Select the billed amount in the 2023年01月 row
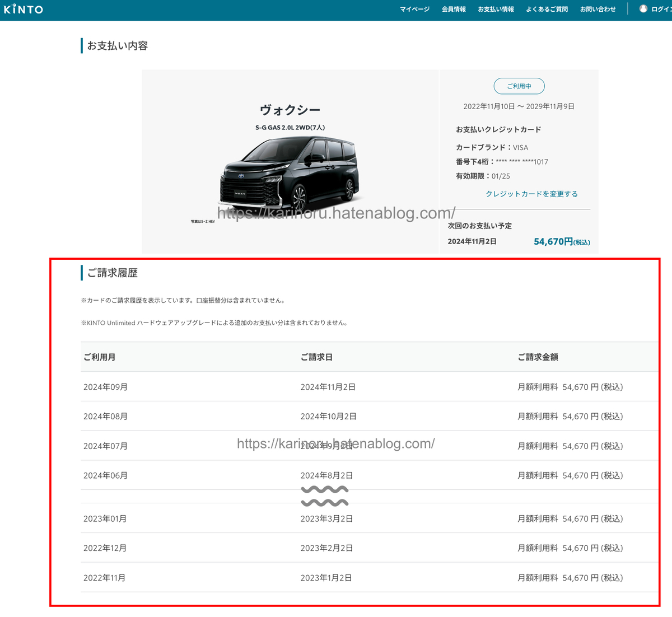 [x=570, y=519]
